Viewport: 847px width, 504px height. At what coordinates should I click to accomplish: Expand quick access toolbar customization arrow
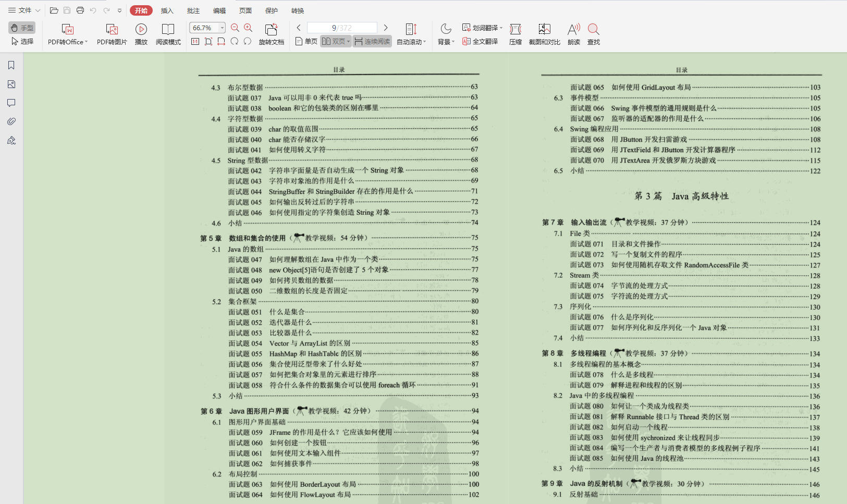(x=119, y=10)
